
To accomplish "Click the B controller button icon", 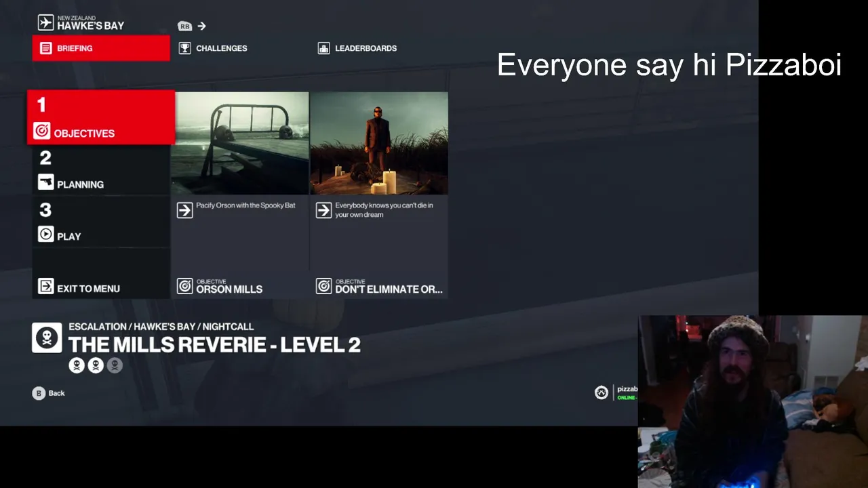I will click(39, 393).
